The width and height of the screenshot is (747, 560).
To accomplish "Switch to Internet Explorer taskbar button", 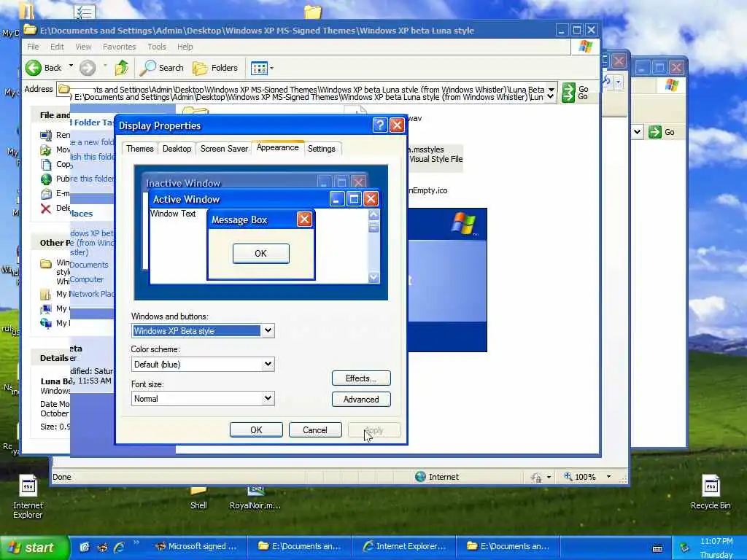I will (404, 547).
